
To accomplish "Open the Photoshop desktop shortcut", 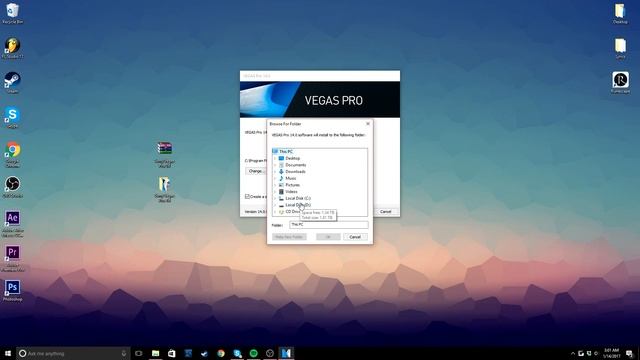I will [12, 291].
